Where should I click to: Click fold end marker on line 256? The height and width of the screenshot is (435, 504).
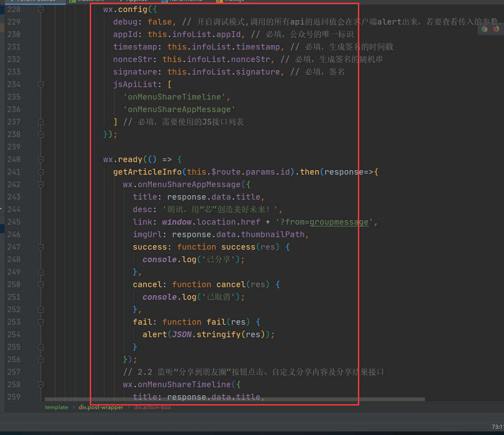[x=41, y=360]
